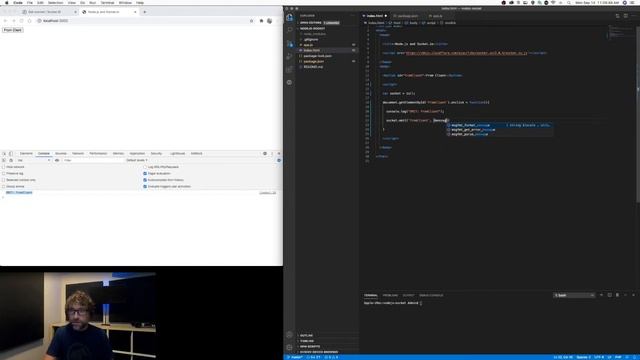The width and height of the screenshot is (640, 360).
Task: Go back in the browser
Action: (x=5, y=21)
